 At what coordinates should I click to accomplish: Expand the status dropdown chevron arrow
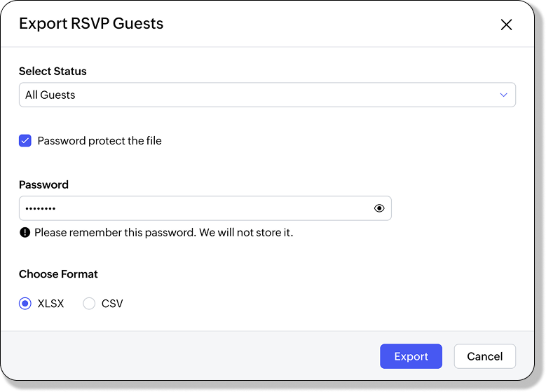pos(503,95)
